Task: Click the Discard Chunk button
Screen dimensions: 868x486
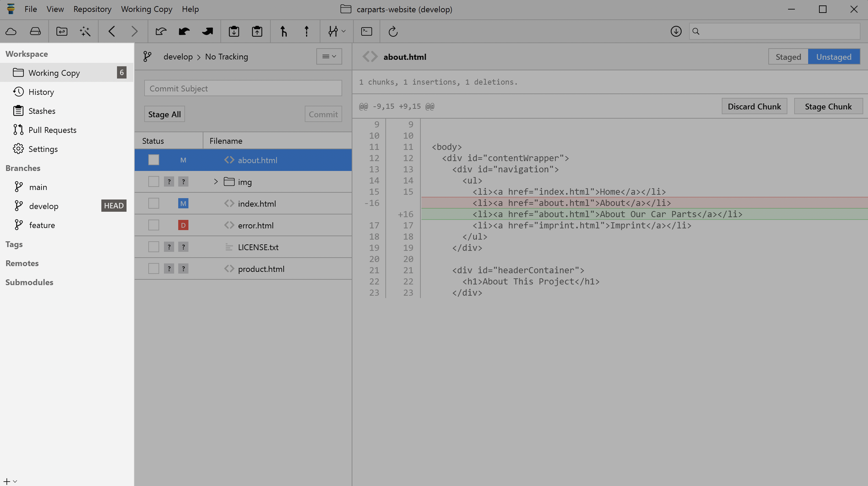Action: [754, 107]
